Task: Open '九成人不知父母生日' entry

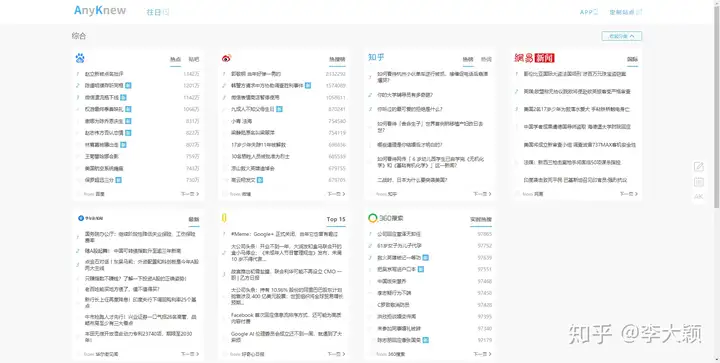Action: [253, 109]
